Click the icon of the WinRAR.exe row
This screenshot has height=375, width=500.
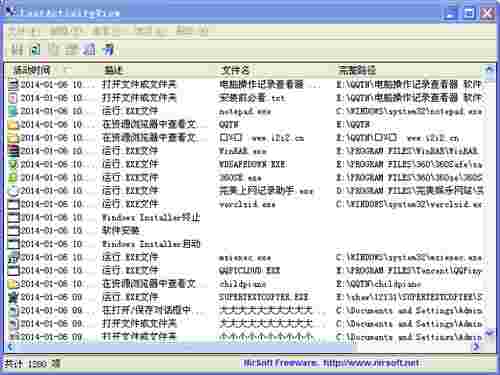pyautogui.click(x=13, y=151)
